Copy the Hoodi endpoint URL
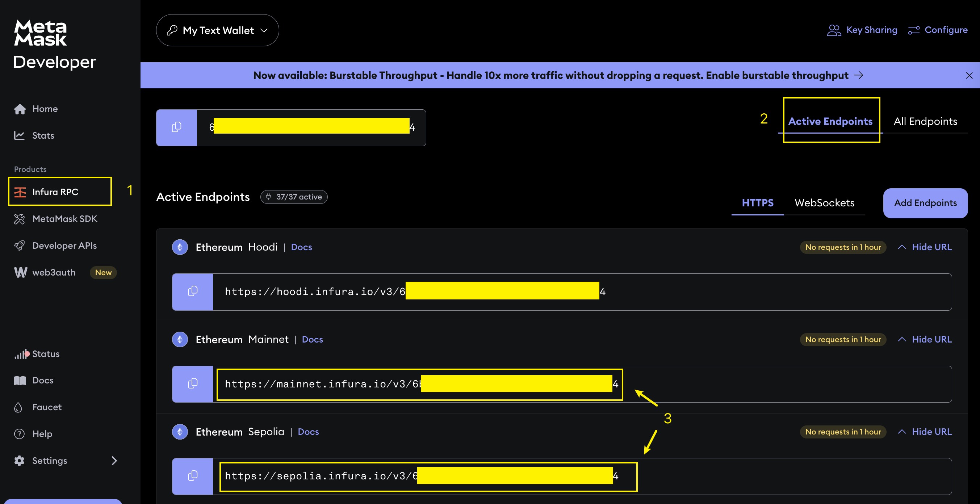Viewport: 980px width, 504px height. click(193, 292)
